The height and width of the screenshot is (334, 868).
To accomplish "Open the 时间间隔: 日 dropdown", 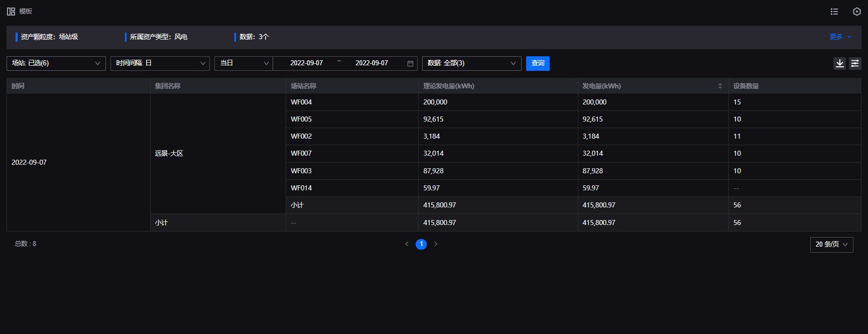I will 160,63.
